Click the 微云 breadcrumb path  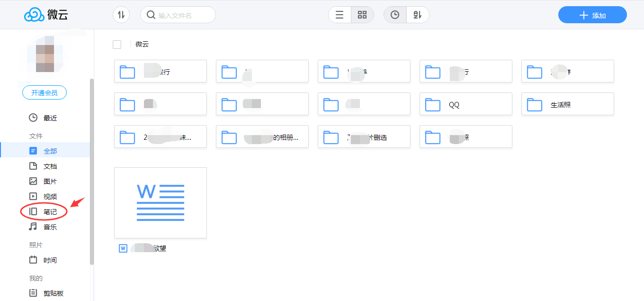tap(142, 44)
